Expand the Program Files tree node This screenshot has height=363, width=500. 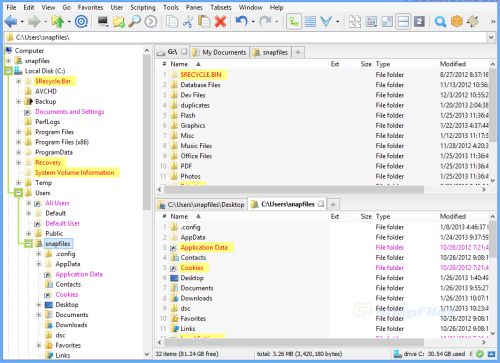(x=19, y=132)
